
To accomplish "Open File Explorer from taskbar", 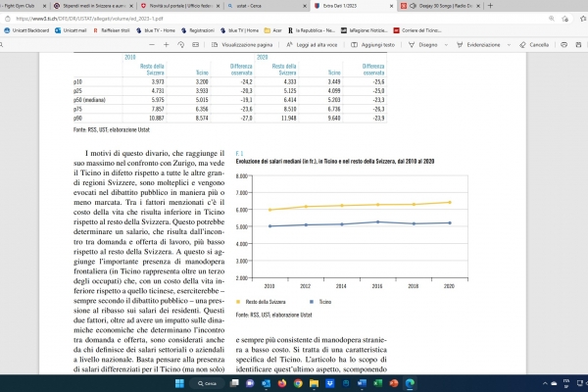I will point(314,383).
